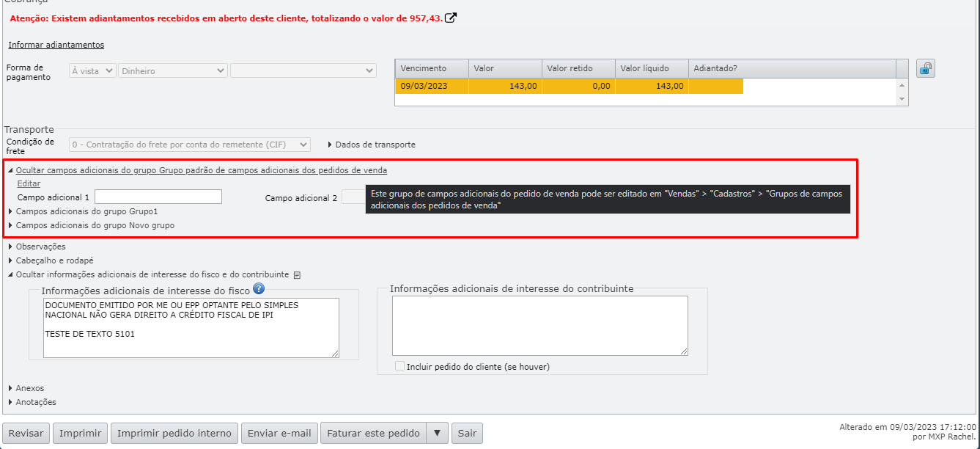Click the padlock icon beside installments table
Screen dimensions: 980x449
pos(926,68)
